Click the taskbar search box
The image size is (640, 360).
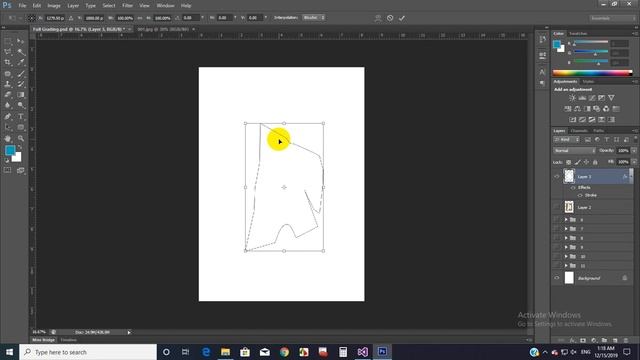pyautogui.click(x=88, y=352)
